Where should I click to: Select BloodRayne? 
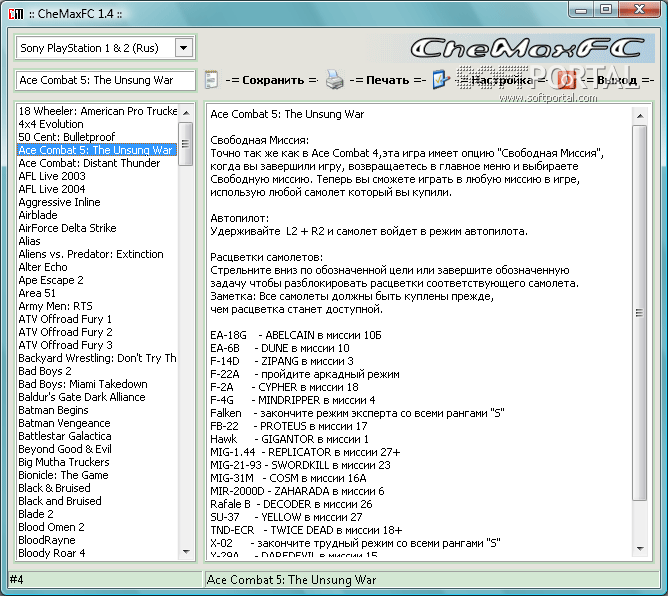[x=97, y=540]
